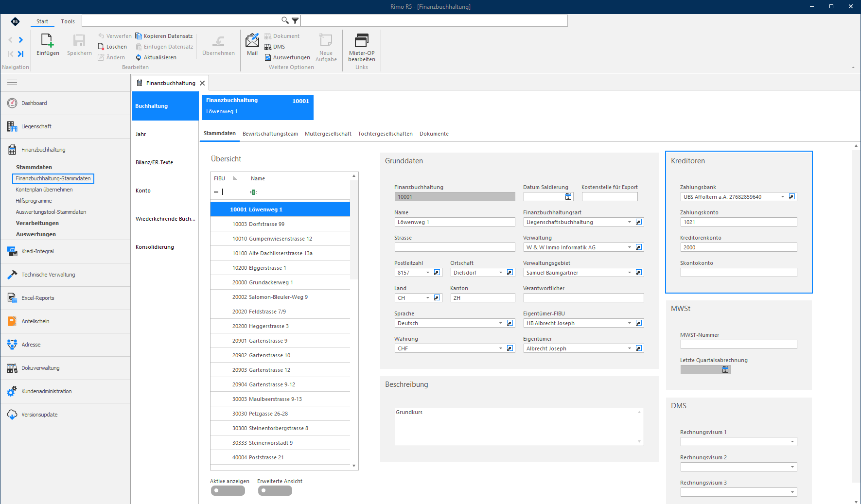Click the Einfügen toolbar icon
The image size is (861, 504).
48,41
